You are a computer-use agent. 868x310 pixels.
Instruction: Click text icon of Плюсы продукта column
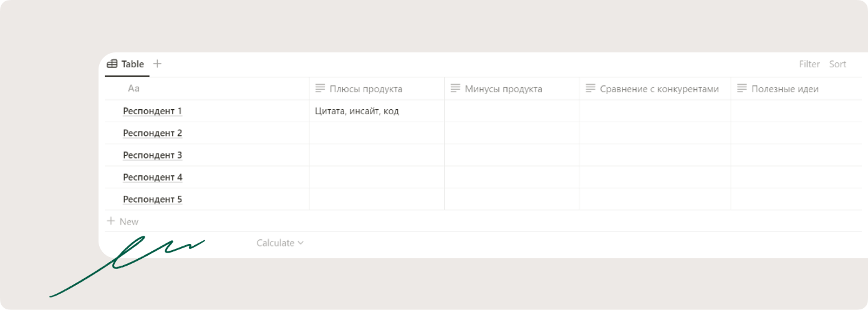pos(320,89)
